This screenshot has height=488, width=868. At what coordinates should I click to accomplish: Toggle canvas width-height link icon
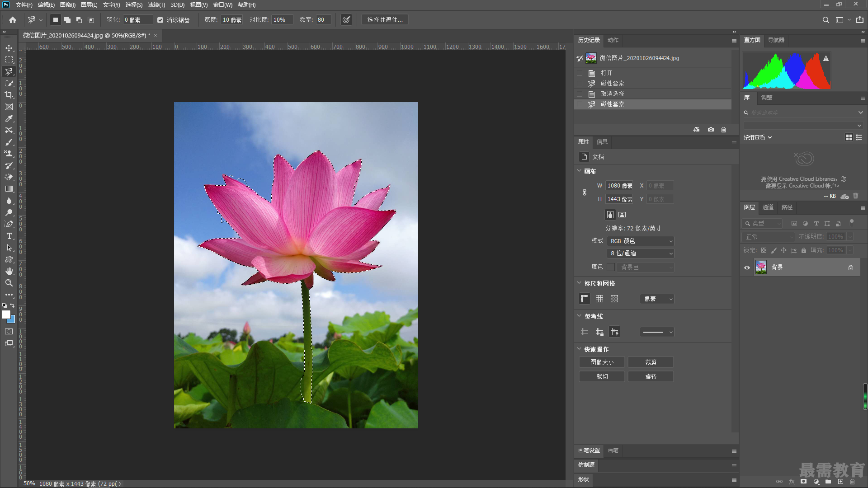click(x=585, y=192)
